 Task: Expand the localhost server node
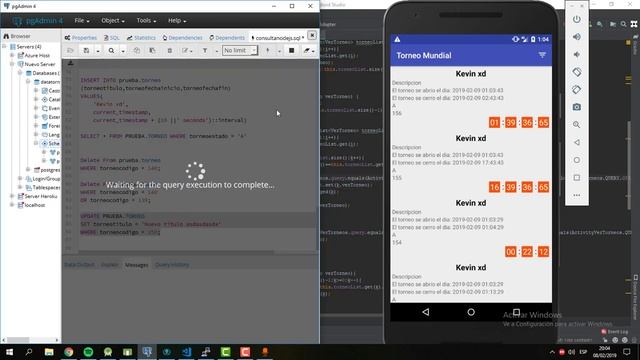(12, 205)
